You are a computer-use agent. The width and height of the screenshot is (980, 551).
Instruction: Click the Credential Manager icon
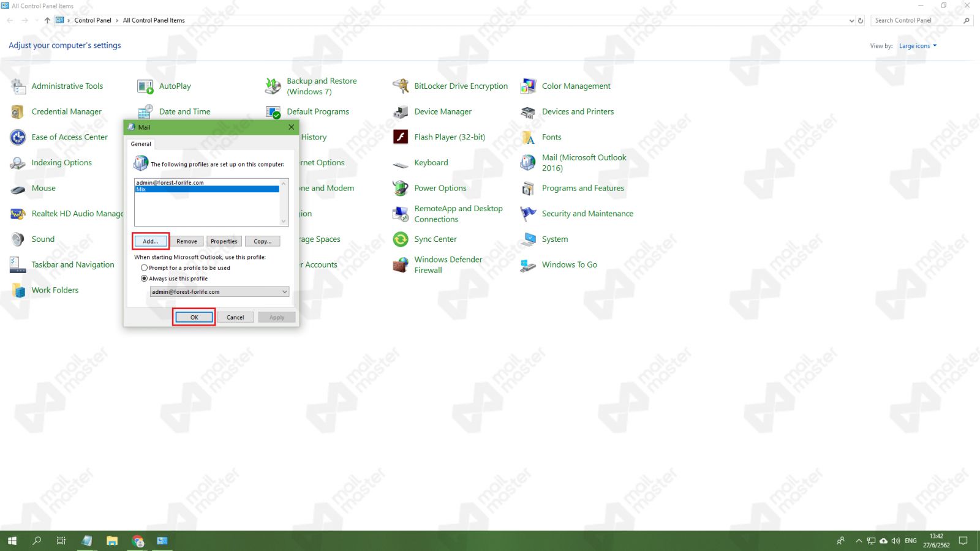(18, 112)
